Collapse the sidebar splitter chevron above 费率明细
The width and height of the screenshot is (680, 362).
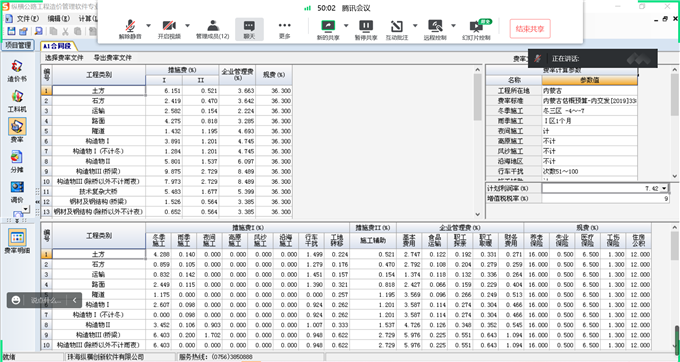[17, 221]
